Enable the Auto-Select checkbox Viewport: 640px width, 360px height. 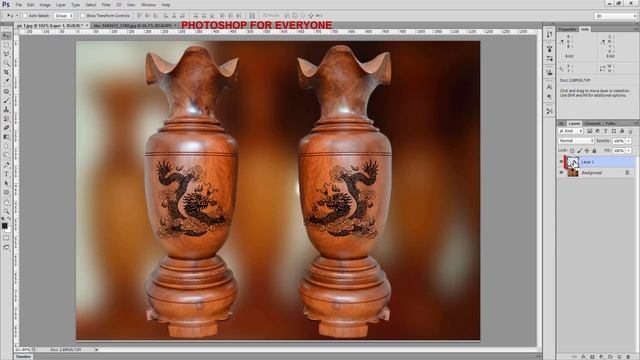tap(25, 16)
